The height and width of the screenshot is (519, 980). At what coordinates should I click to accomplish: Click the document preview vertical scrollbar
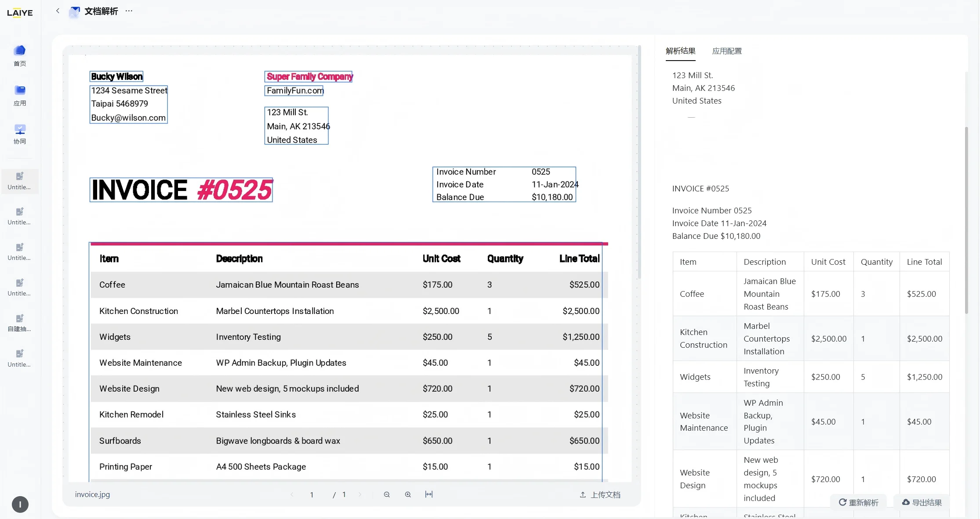tap(639, 162)
